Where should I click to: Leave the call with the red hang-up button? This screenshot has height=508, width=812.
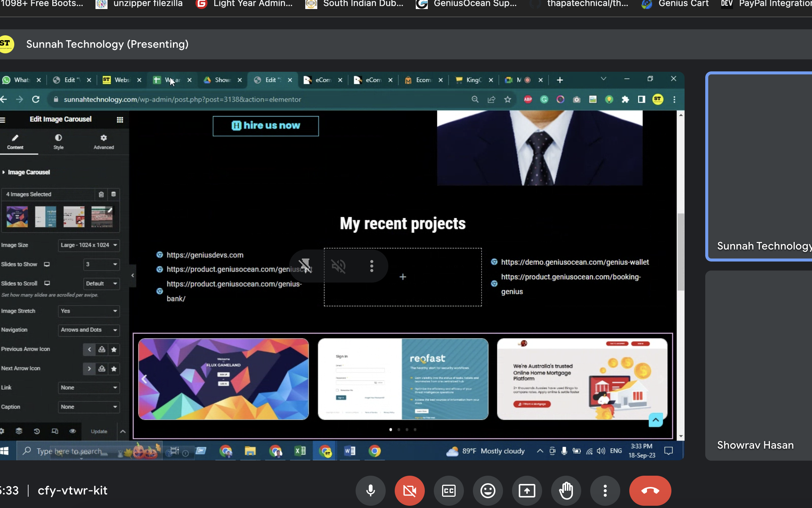[x=650, y=491]
